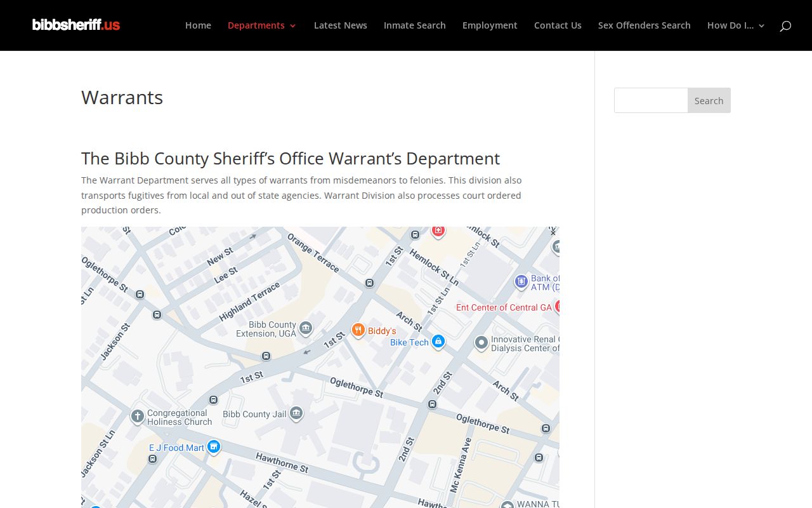Screen dimensions: 812x508
Task: Expand the Departments dropdown menu
Action: tap(262, 25)
